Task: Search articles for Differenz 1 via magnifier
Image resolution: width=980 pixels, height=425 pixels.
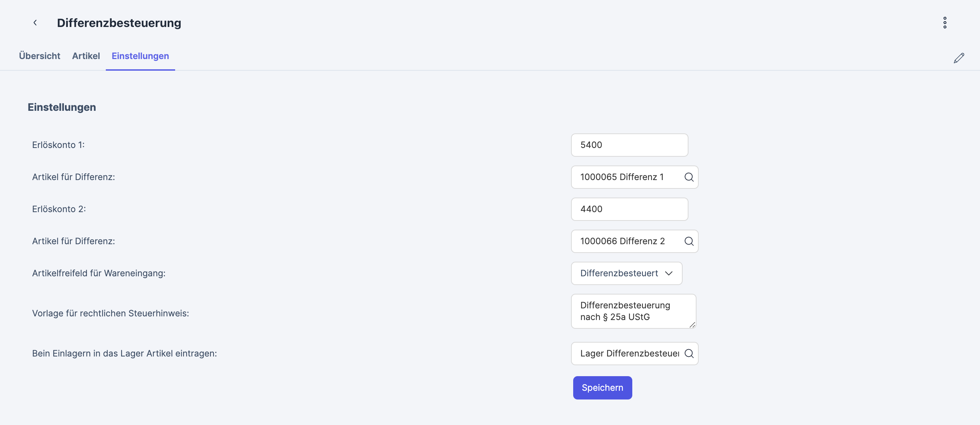Action: coord(688,177)
